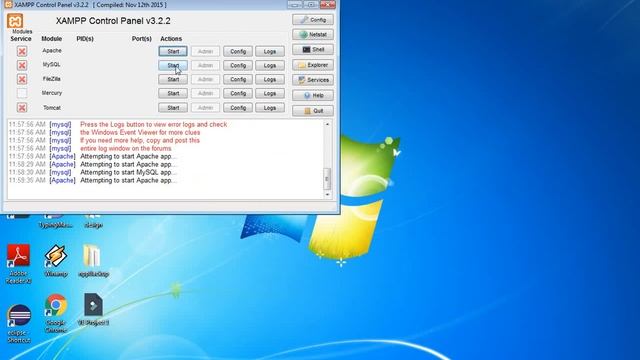Viewport: 640px width, 360px height.
Task: Start the Mercury module
Action: (x=173, y=93)
